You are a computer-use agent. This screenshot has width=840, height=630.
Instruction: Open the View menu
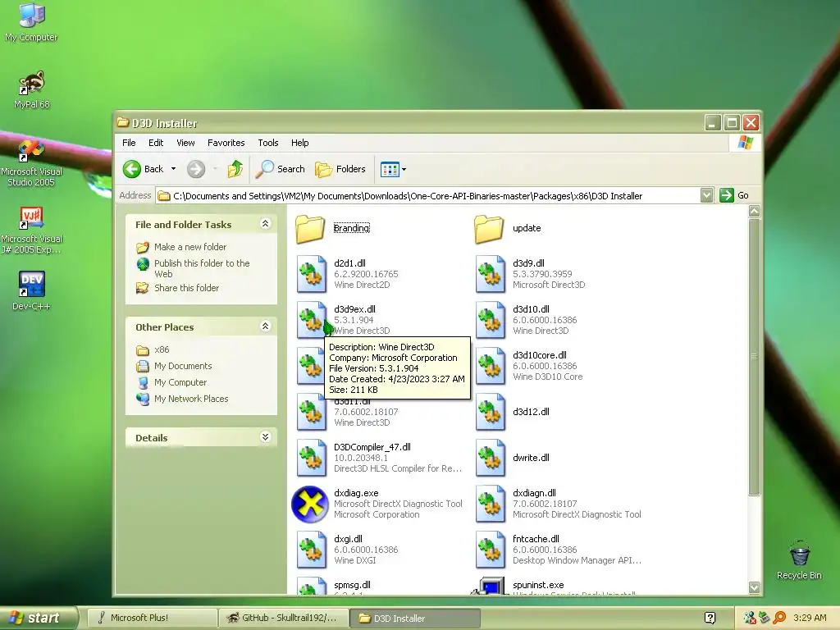tap(185, 143)
